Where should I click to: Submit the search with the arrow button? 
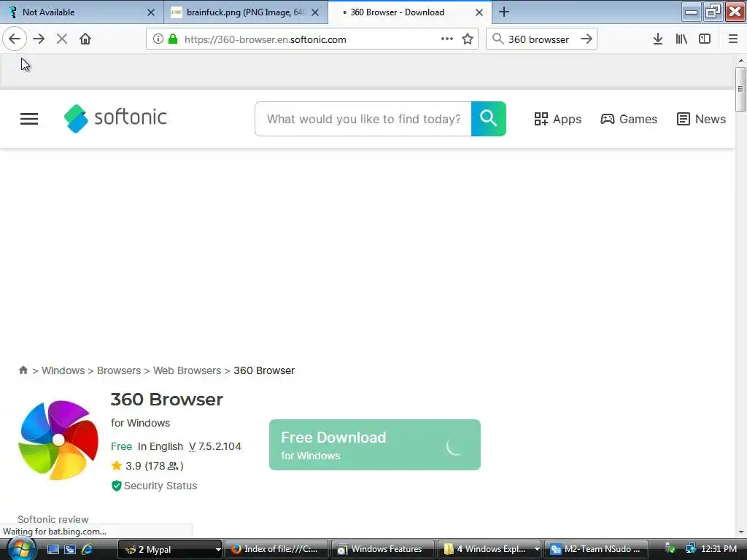click(587, 39)
